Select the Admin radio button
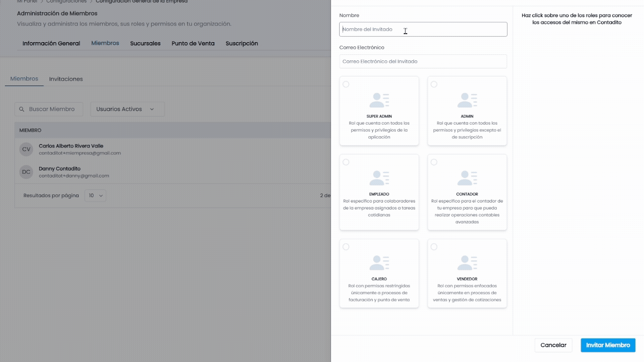The width and height of the screenshot is (644, 362). point(434,84)
